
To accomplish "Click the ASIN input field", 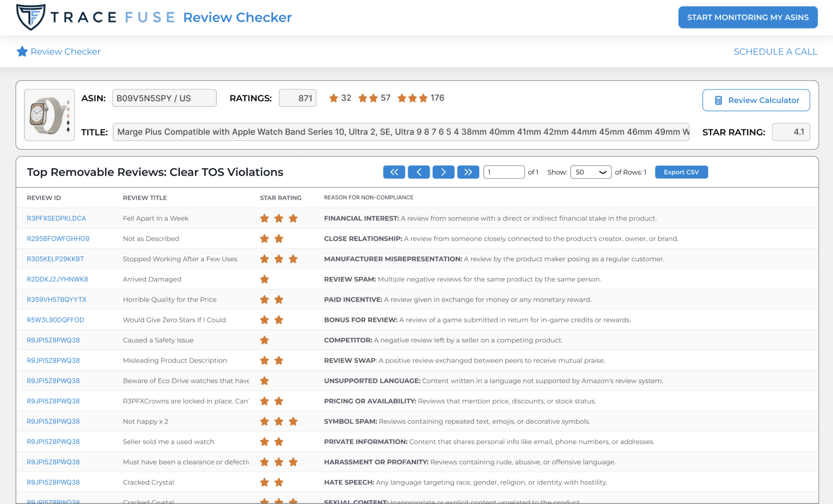I will 164,98.
